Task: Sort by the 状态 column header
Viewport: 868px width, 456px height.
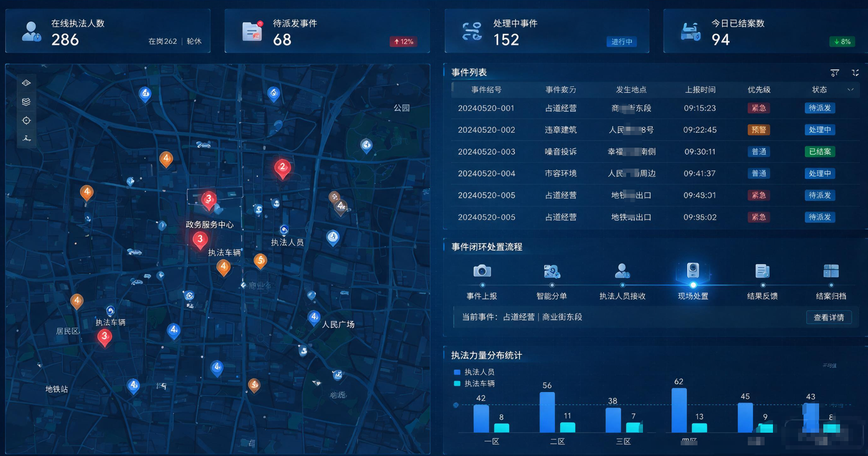Action: [820, 89]
